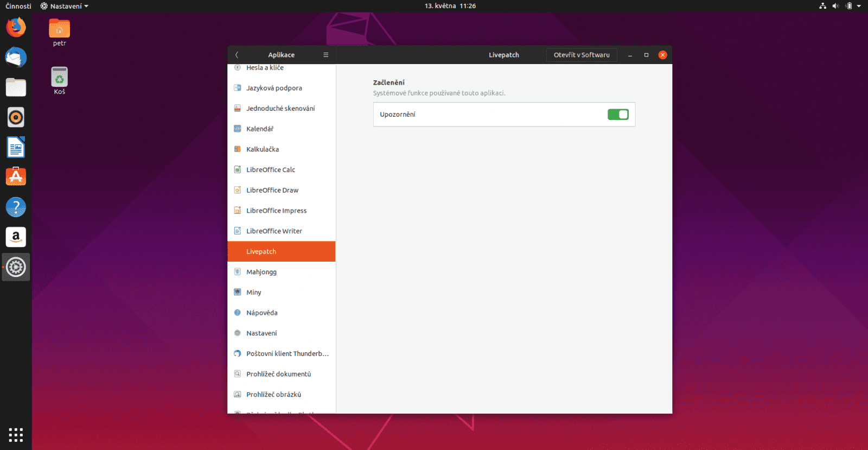The width and height of the screenshot is (868, 450).
Task: Select LibreOffice Writer in the list
Action: (x=282, y=231)
